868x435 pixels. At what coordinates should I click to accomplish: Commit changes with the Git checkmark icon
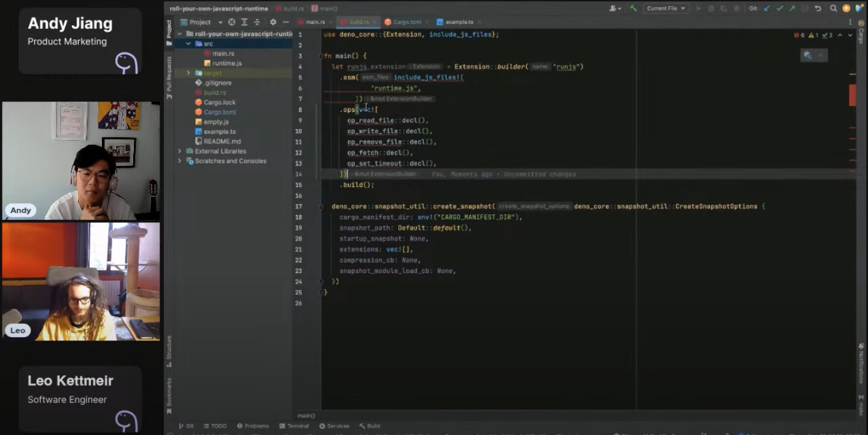(780, 9)
